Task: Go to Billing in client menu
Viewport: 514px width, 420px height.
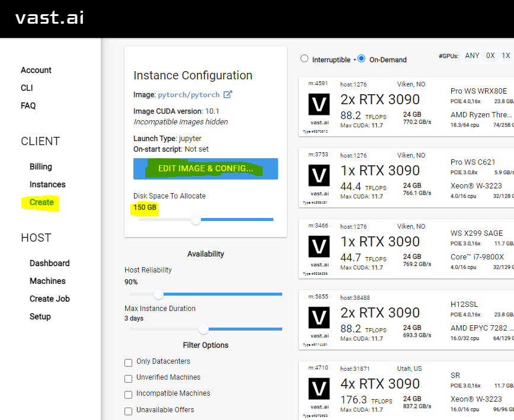Action: [x=41, y=166]
